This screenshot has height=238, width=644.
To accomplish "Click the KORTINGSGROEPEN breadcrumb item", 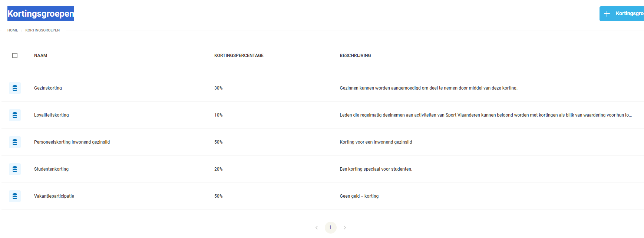I will click(42, 30).
